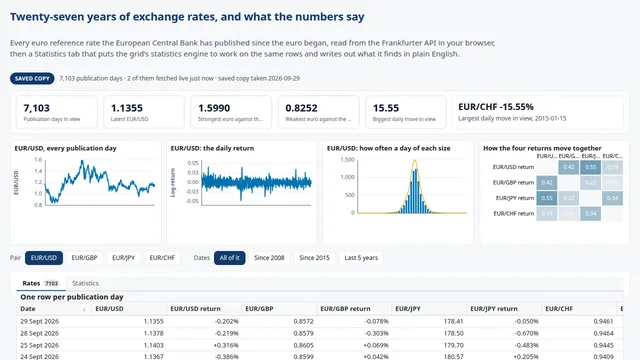
Task: Click the '29 Sept 2026' date cell
Action: [54, 322]
